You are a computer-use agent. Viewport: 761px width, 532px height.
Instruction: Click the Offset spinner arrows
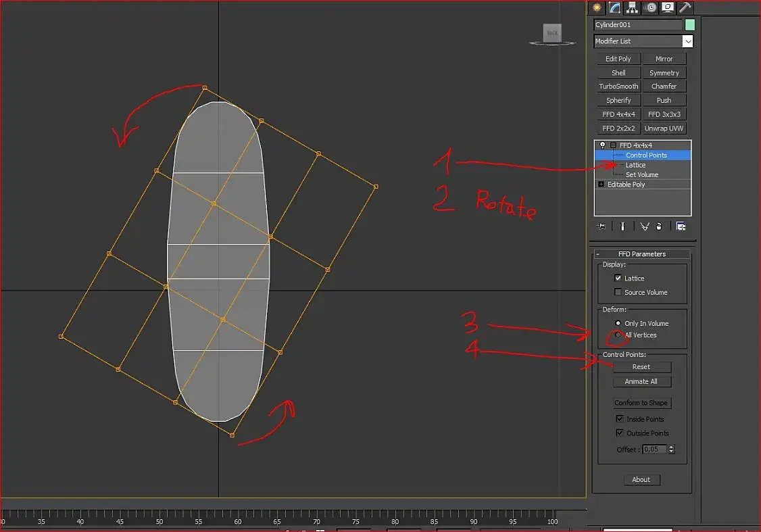(671, 450)
